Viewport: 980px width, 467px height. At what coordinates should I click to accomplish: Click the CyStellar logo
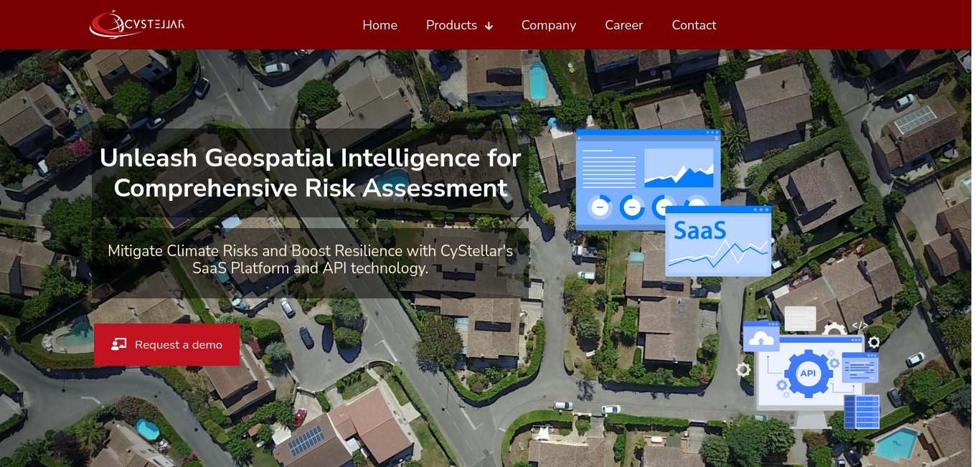[x=137, y=24]
